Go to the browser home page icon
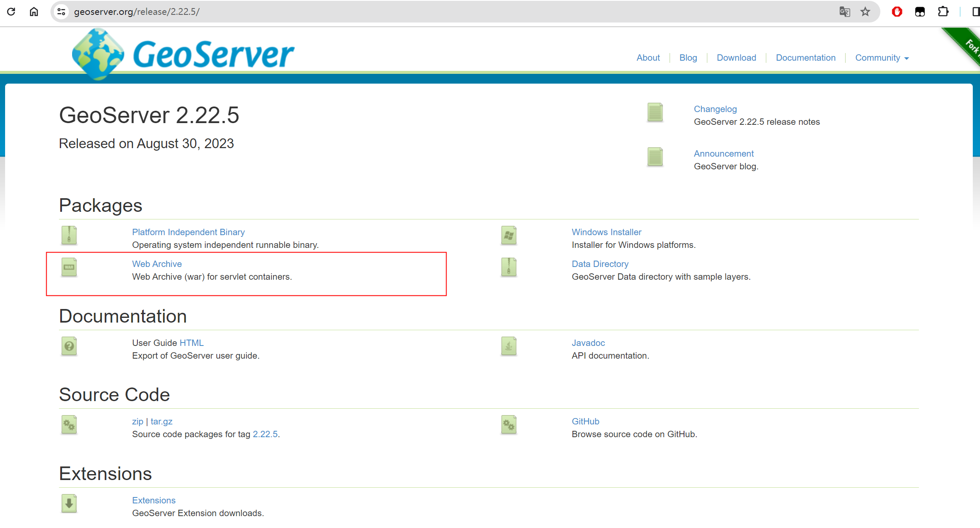Viewport: 980px width, 528px height. point(34,11)
